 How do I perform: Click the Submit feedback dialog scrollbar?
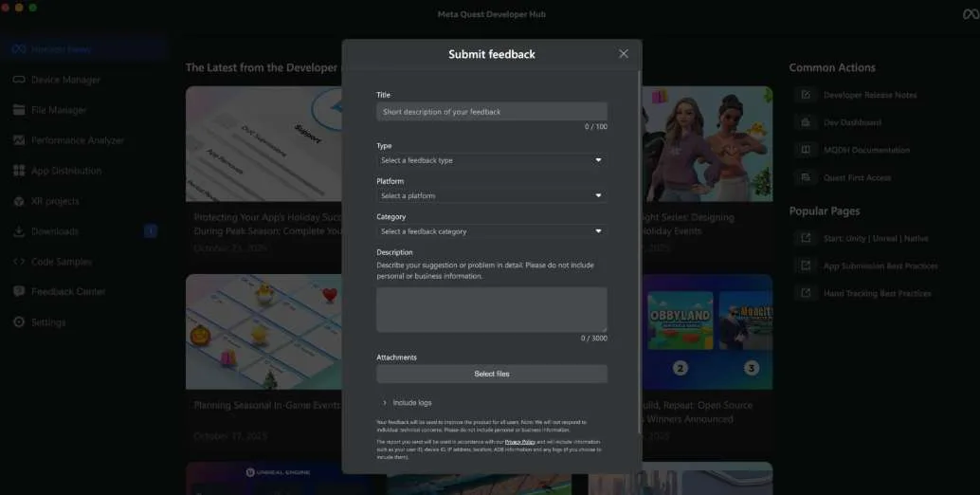tap(639, 250)
